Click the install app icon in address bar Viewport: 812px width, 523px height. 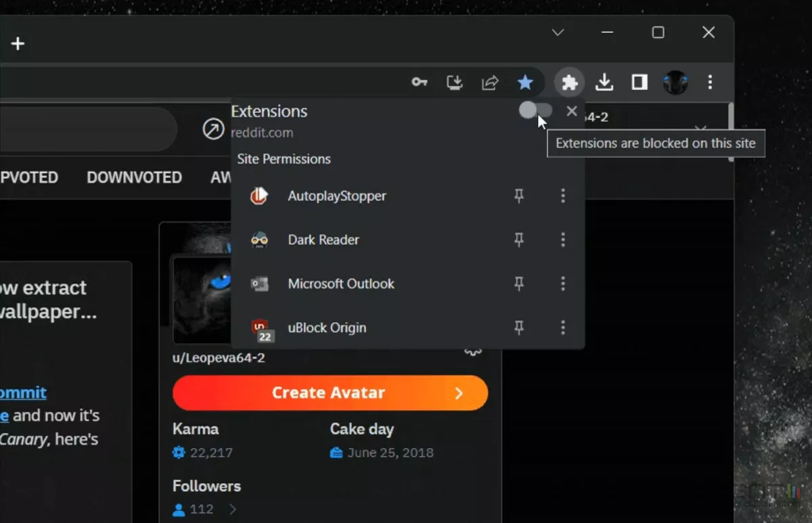point(455,83)
